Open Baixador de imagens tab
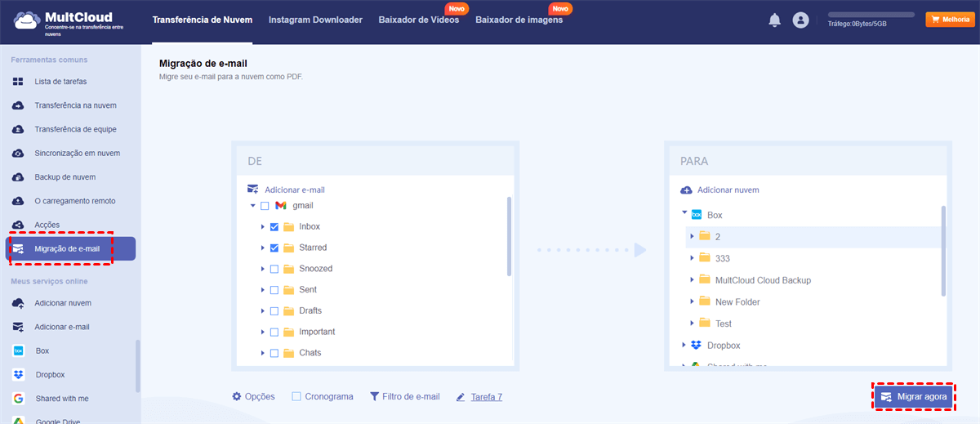Viewport: 980px width, 424px height. [x=519, y=20]
